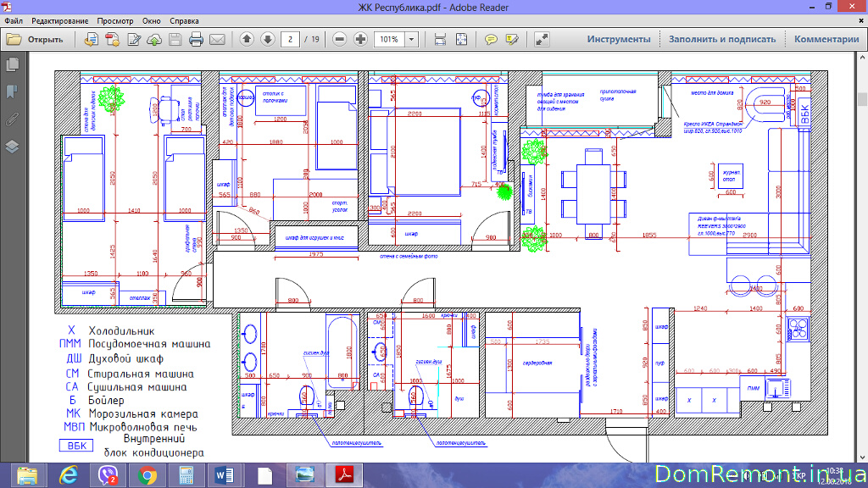The height and width of the screenshot is (488, 868).
Task: Show the layers panel
Action: point(12,146)
